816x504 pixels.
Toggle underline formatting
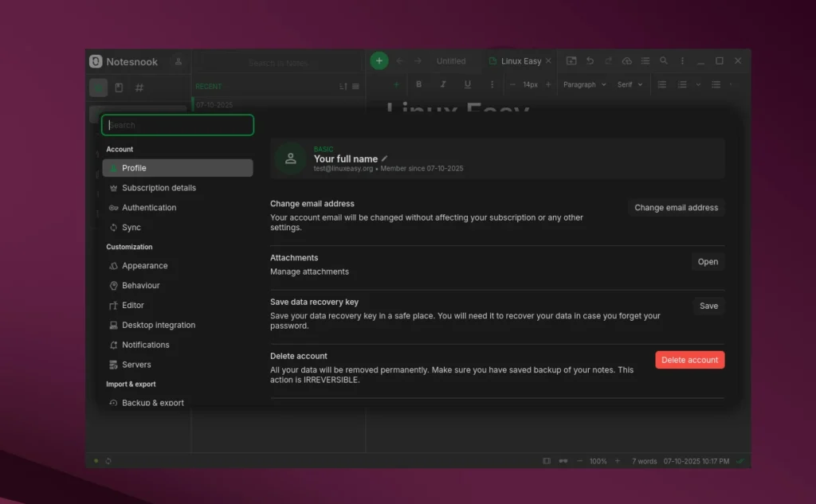pyautogui.click(x=467, y=84)
